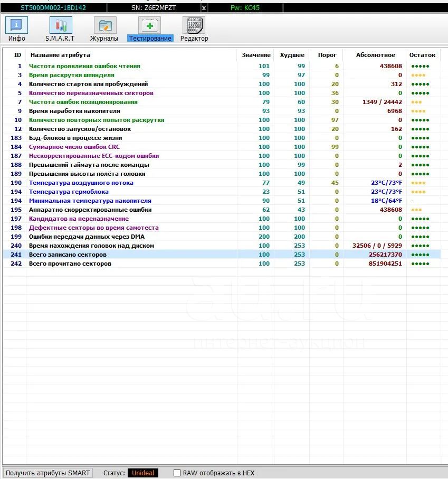Open the Редактор icon

pos(194,25)
